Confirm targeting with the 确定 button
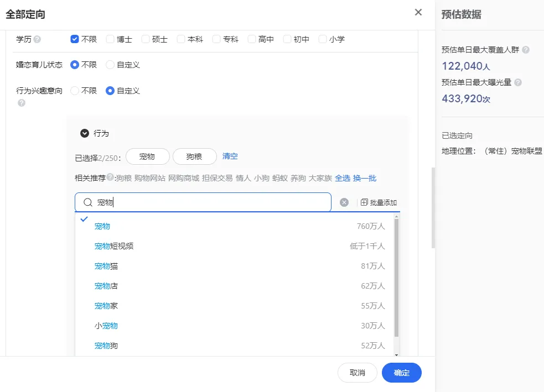 (x=401, y=373)
